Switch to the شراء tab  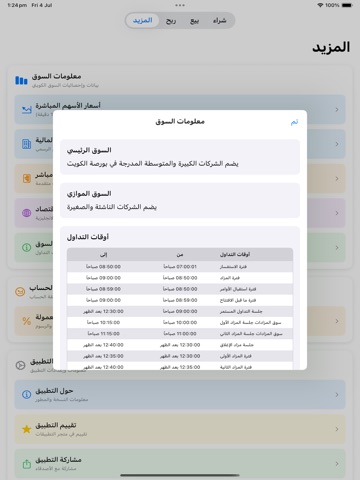220,21
